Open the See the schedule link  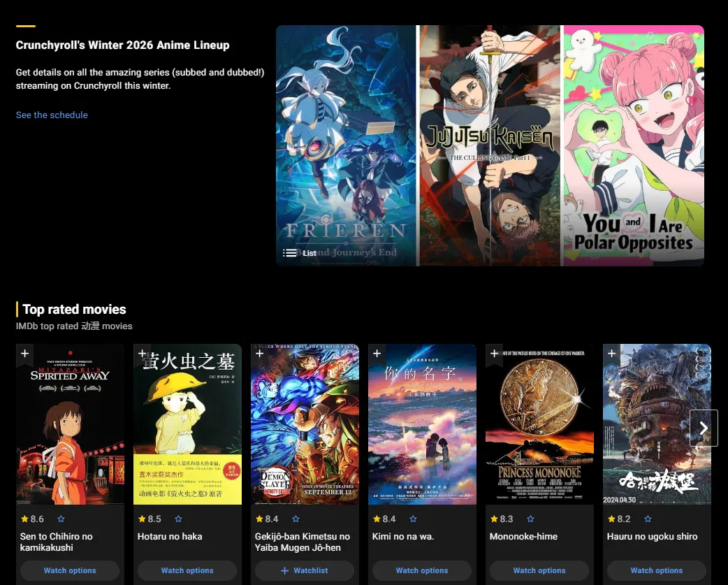point(52,115)
